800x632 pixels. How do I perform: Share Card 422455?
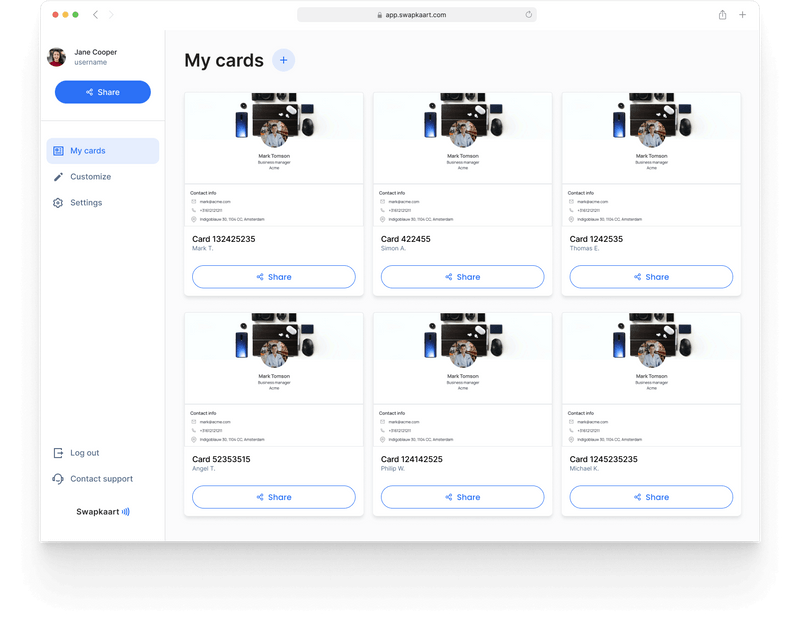pyautogui.click(x=462, y=276)
